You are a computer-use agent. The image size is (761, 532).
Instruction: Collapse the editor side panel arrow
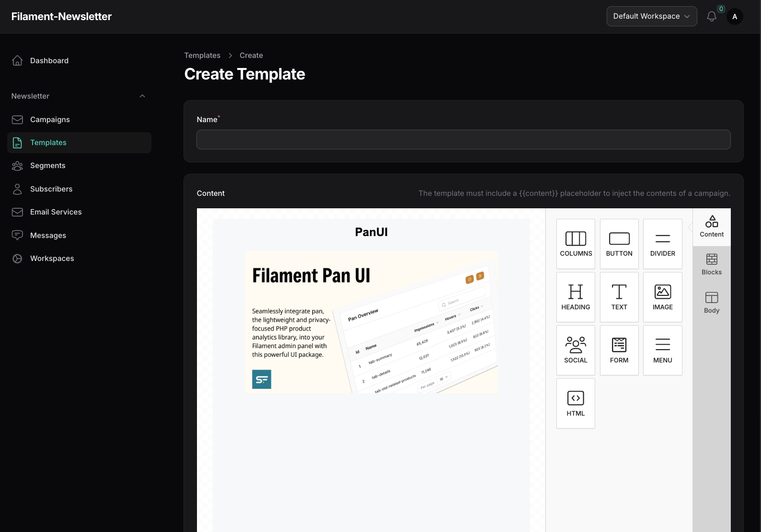coord(690,227)
